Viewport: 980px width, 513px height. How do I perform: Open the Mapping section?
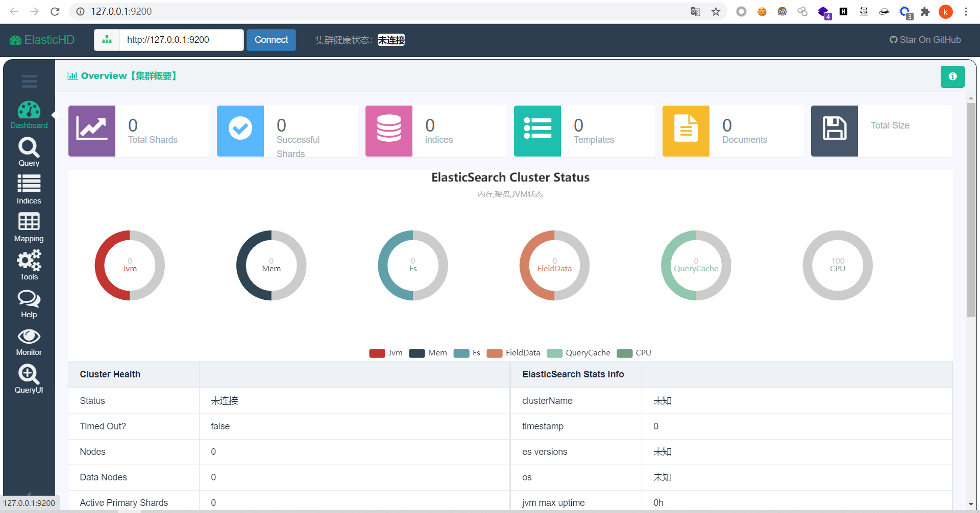click(29, 227)
